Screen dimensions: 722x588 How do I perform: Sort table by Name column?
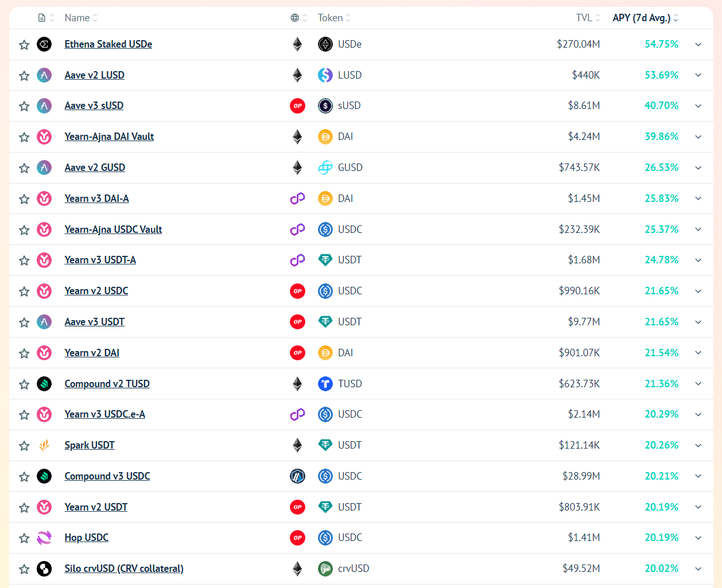(x=81, y=18)
